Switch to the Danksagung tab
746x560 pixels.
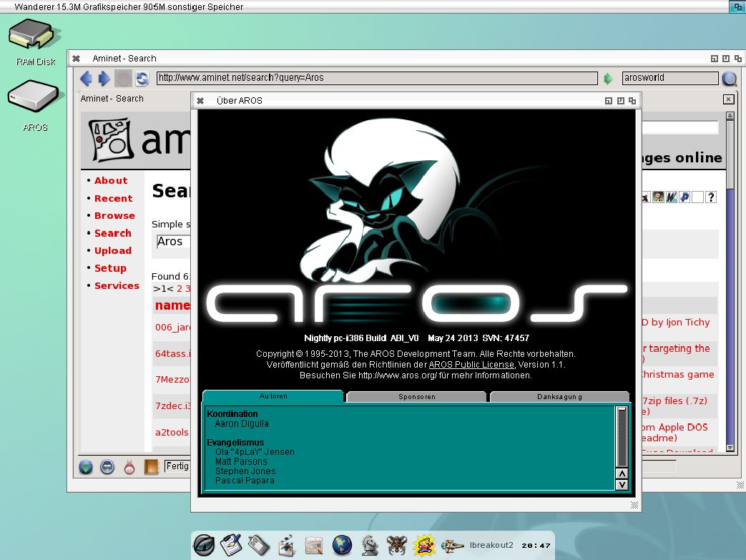pyautogui.click(x=559, y=396)
